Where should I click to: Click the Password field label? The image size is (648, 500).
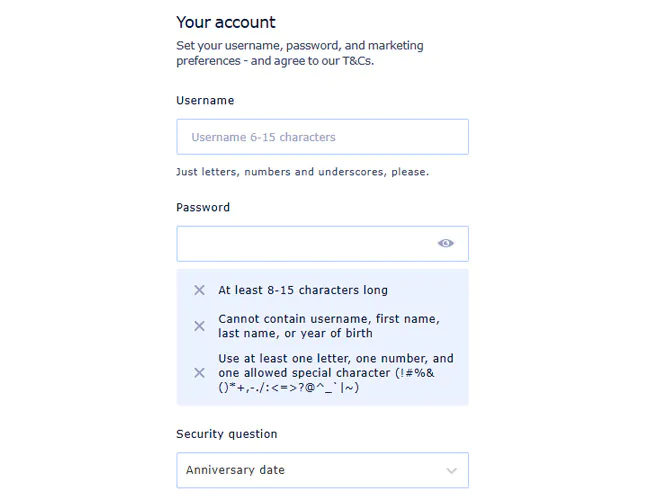pyautogui.click(x=203, y=207)
